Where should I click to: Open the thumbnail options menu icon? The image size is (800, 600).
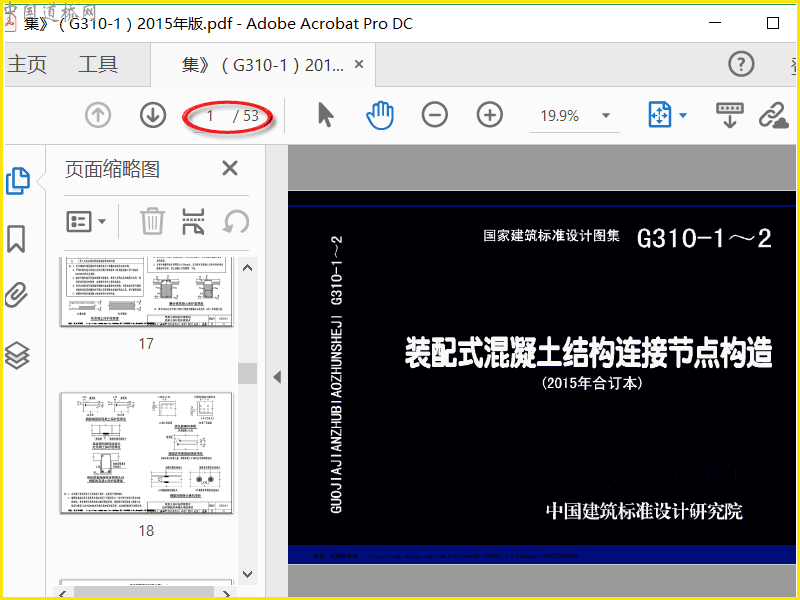86,221
